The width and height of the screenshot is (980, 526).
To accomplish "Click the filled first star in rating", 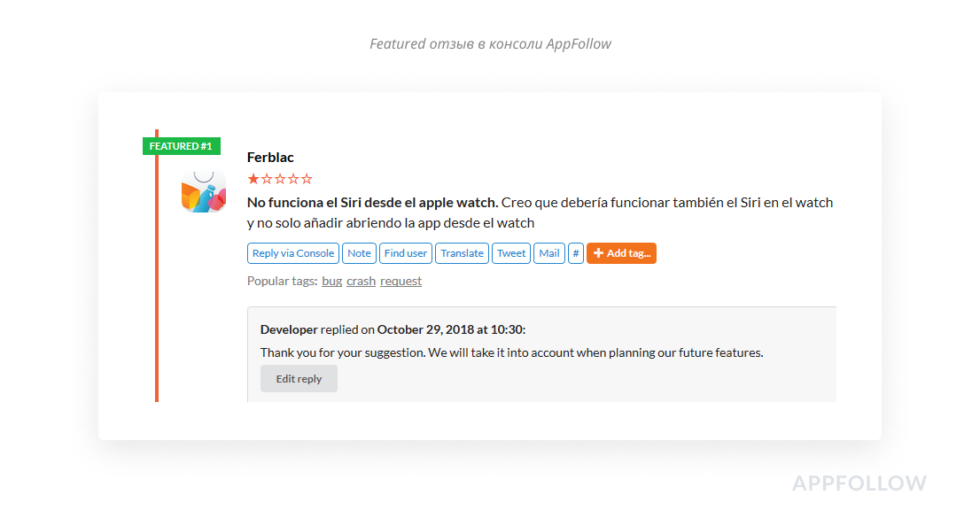I will point(253,179).
